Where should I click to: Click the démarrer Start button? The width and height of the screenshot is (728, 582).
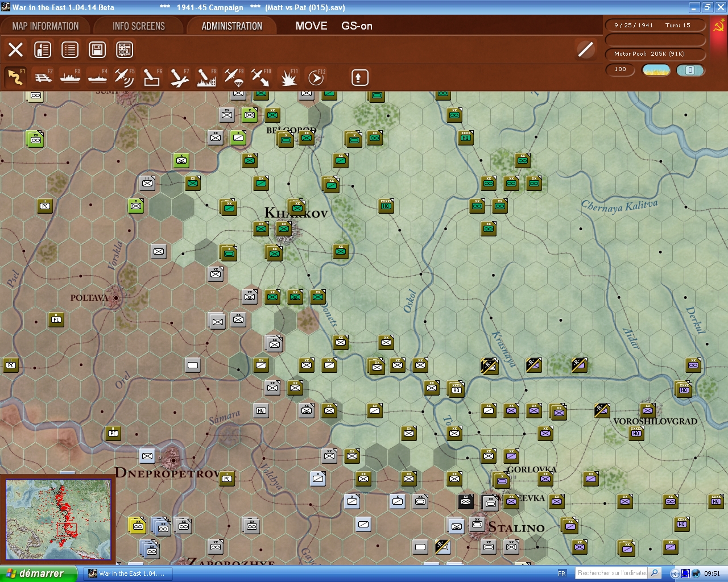tap(38, 573)
